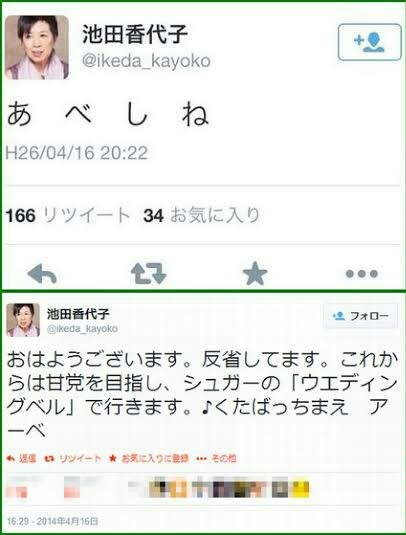Click the large profile avatar in top tweet
Screen dimensions: 406x535
37,47
